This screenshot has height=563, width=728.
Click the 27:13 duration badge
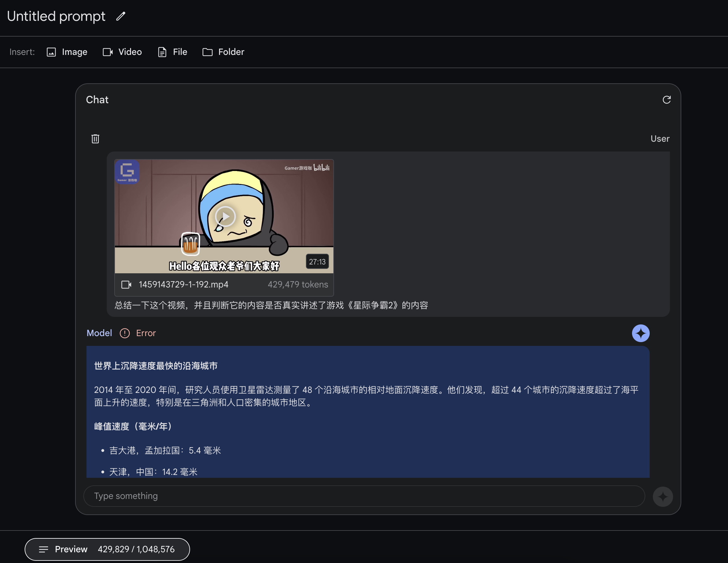pos(317,262)
